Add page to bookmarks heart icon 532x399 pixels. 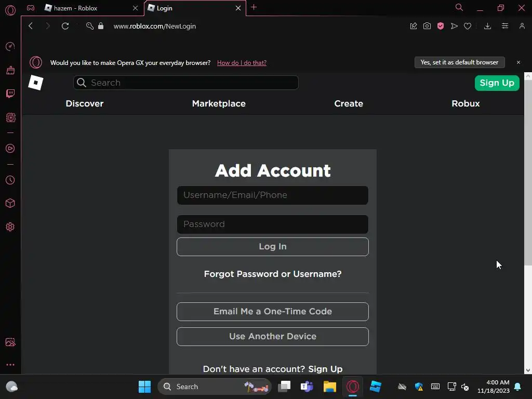468,26
